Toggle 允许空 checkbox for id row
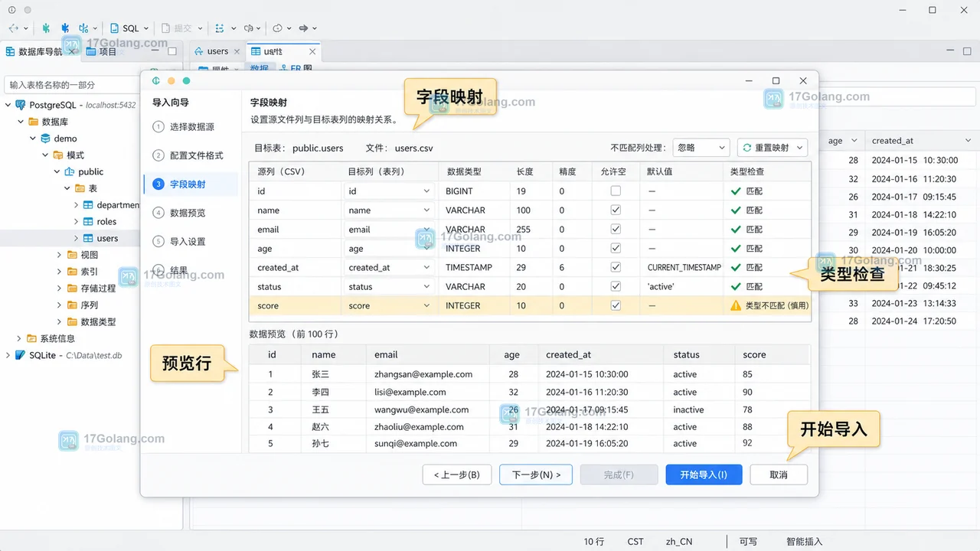The height and width of the screenshot is (551, 980). tap(616, 191)
